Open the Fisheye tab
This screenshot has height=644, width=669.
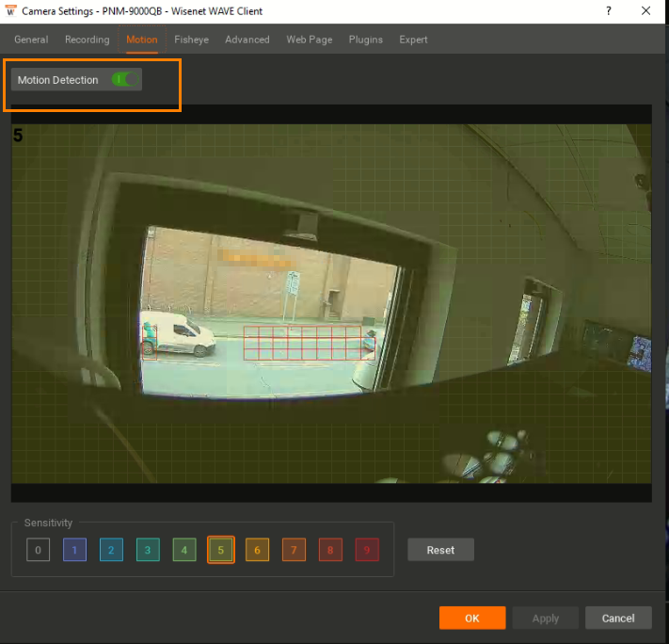click(191, 40)
